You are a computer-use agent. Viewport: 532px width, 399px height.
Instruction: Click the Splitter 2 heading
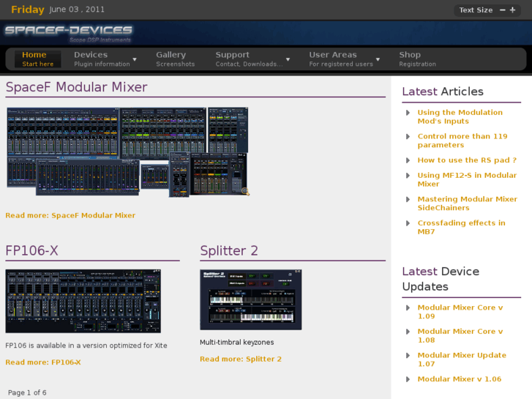(229, 251)
